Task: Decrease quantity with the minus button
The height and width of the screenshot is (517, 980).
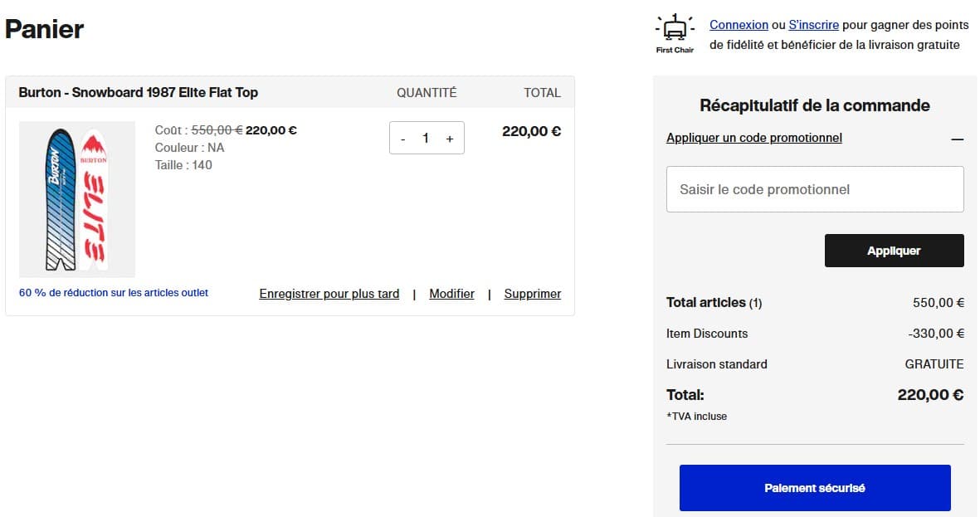Action: tap(403, 139)
